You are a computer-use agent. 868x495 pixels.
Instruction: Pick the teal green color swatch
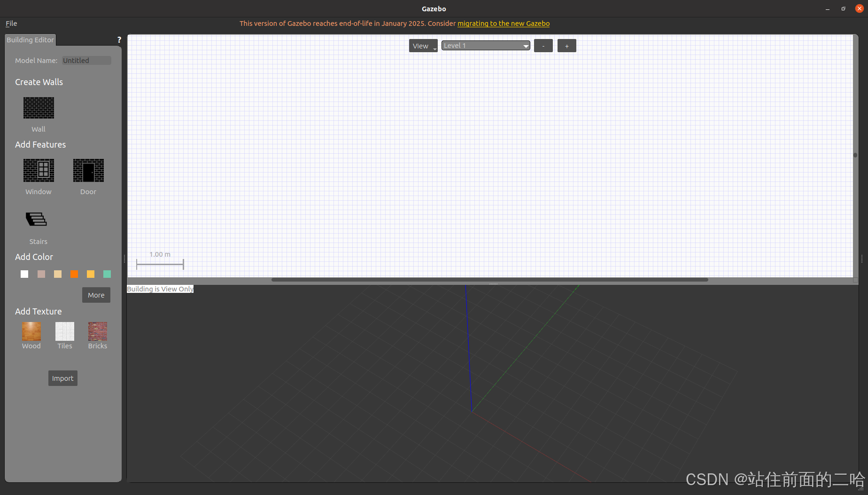pyautogui.click(x=107, y=274)
